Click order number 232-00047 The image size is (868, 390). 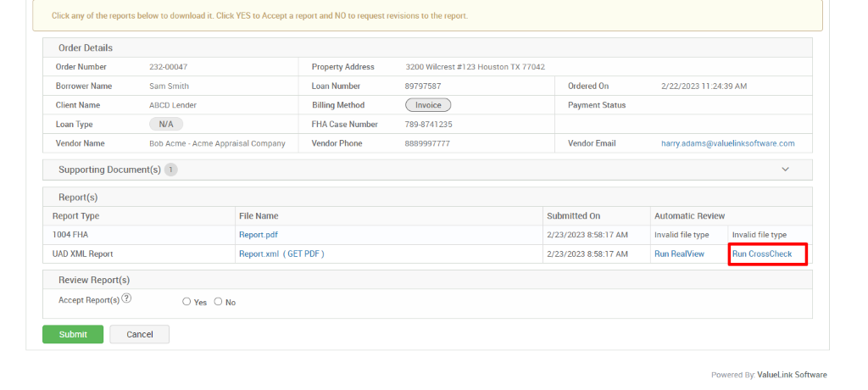[x=169, y=66]
